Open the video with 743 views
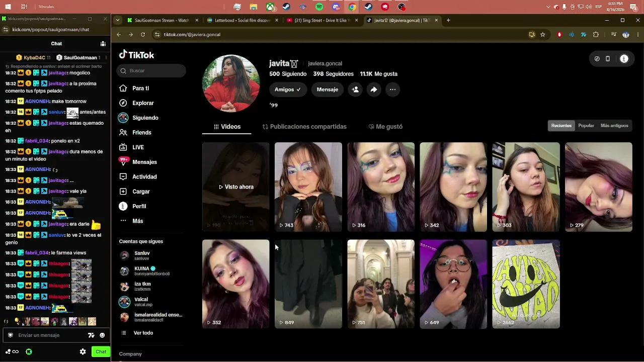This screenshot has height=362, width=644. (x=308, y=187)
